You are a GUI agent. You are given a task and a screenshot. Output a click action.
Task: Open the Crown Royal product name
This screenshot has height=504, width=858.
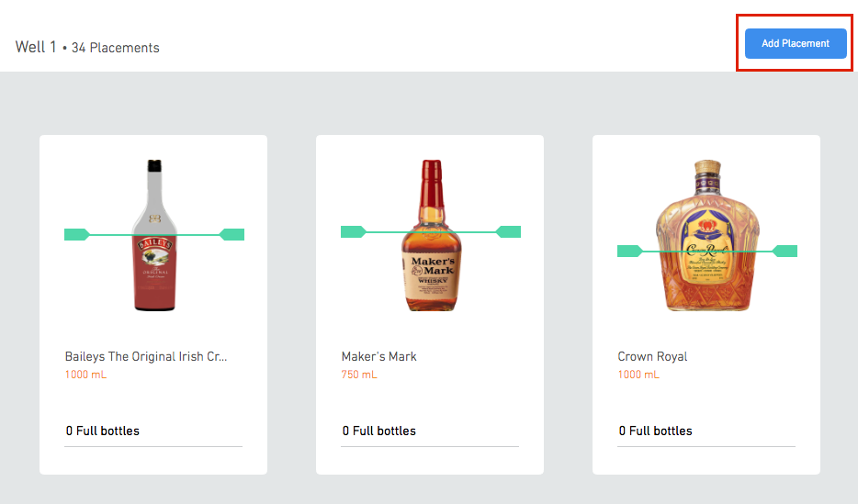[x=652, y=356]
